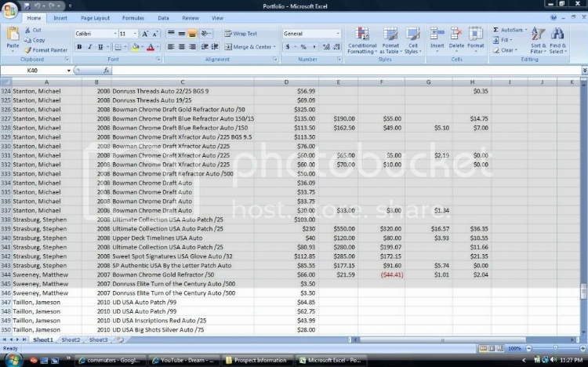Click Merge & Center button
The width and height of the screenshot is (588, 367).
[248, 47]
